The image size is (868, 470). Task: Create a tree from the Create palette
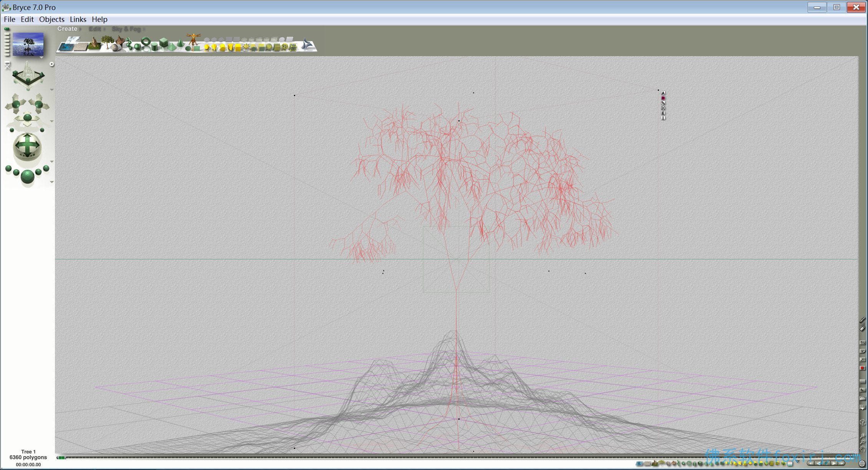point(107,42)
